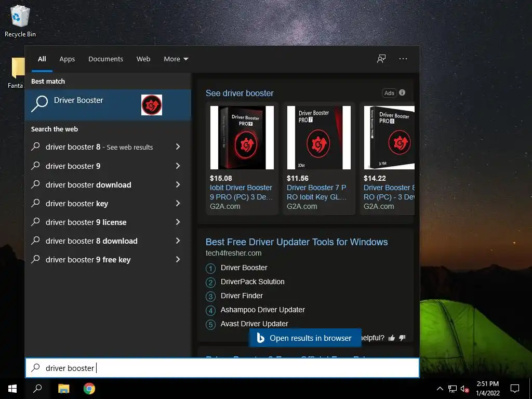Click the thumbs down icon

(403, 338)
